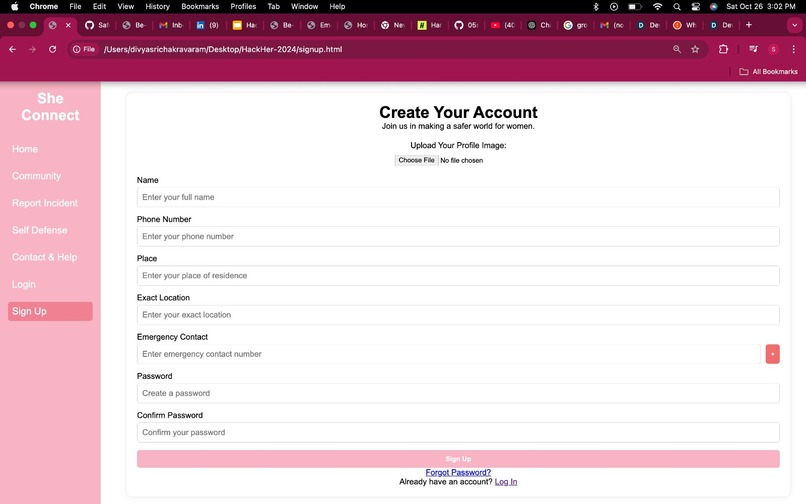Open the All Bookmarks folder
Viewport: 806px width, 504px height.
tap(768, 71)
